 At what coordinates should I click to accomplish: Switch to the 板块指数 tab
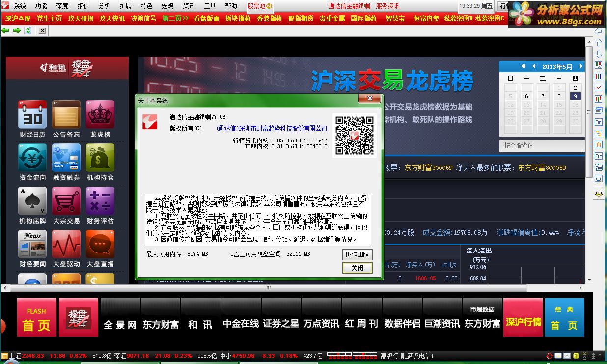(x=238, y=18)
